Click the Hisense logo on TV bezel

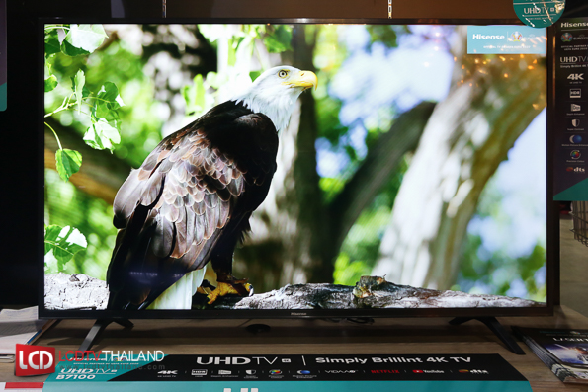(x=297, y=314)
